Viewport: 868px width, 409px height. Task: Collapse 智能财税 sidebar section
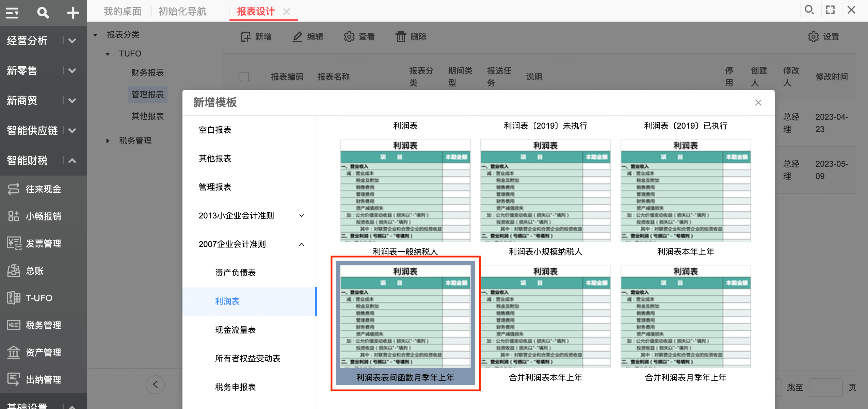[x=72, y=160]
